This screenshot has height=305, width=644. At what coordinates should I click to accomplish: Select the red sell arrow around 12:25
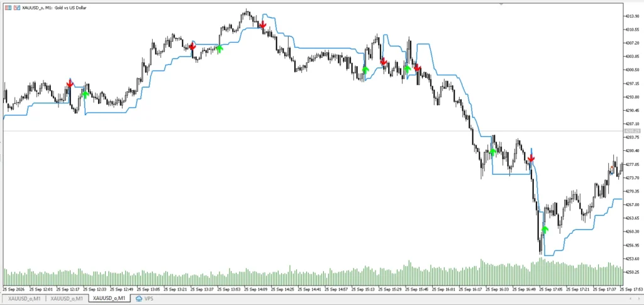[x=70, y=84]
